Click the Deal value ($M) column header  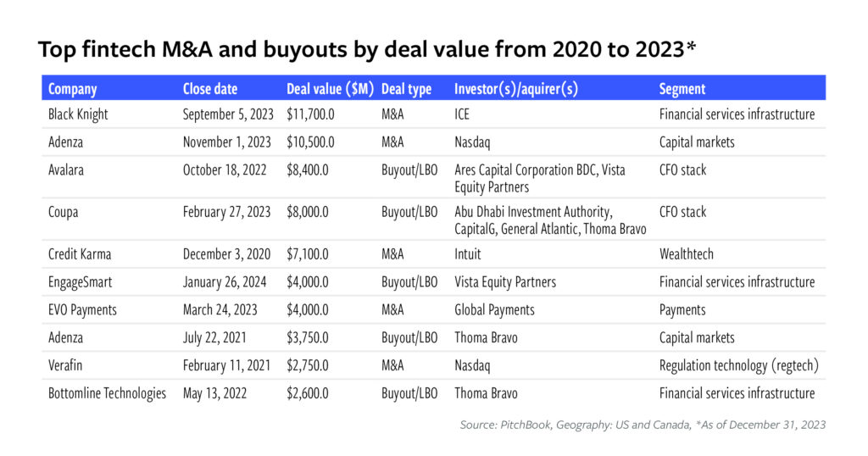(330, 89)
